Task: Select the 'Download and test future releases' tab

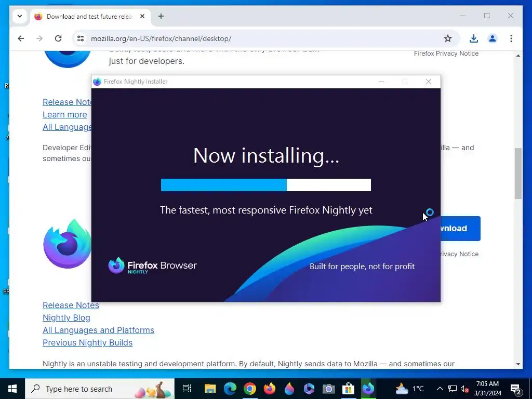Action: click(90, 16)
